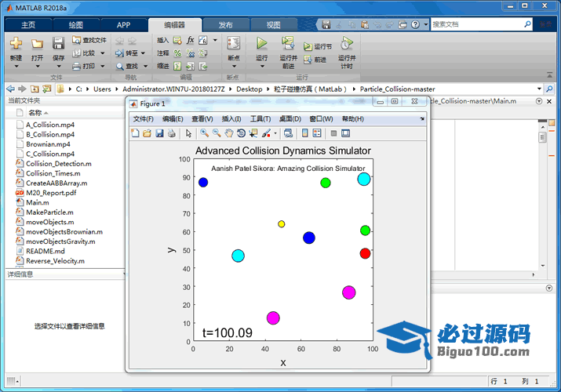Screen dimensions: 561x392
Task: Click the 名称 column header
Action: (x=35, y=113)
